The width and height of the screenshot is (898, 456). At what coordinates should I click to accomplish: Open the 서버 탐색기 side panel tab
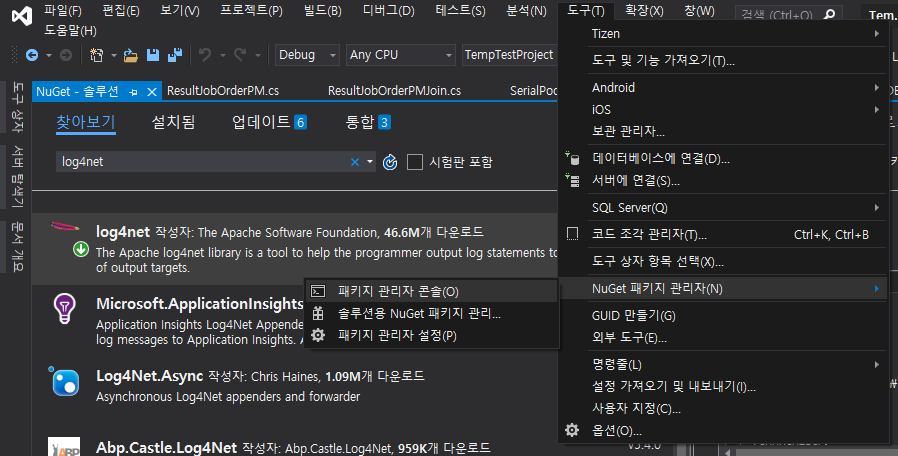18,176
